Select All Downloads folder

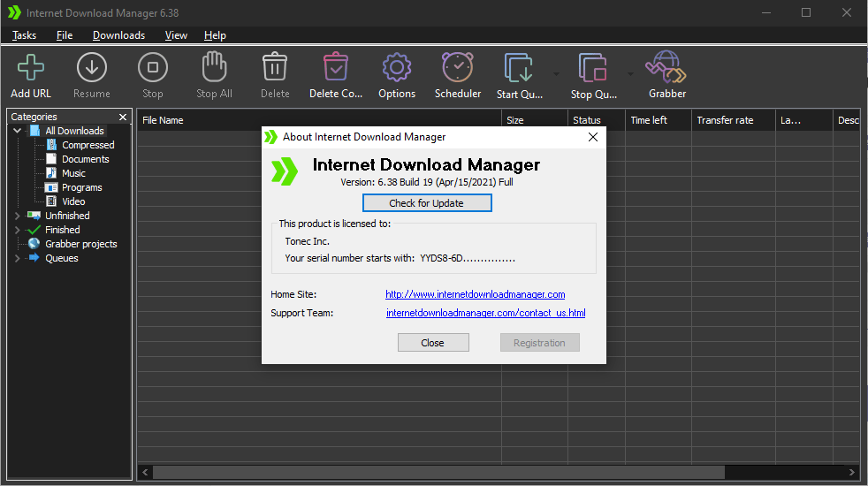tap(74, 131)
